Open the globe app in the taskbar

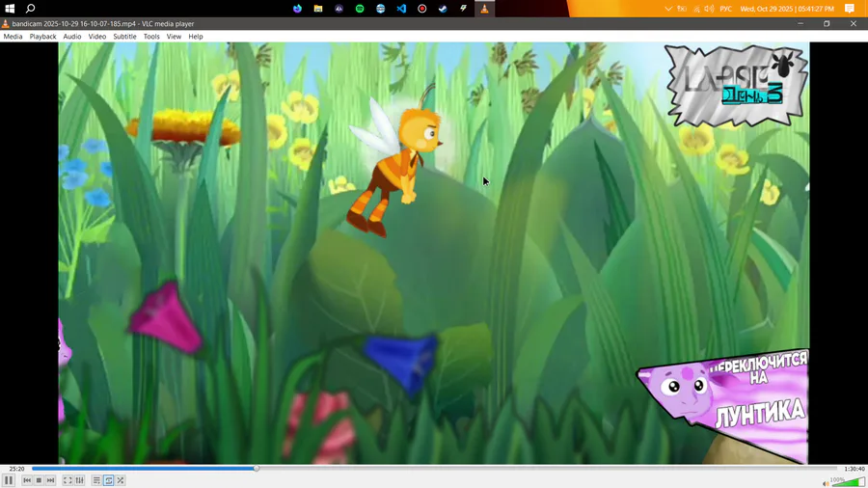tap(380, 9)
